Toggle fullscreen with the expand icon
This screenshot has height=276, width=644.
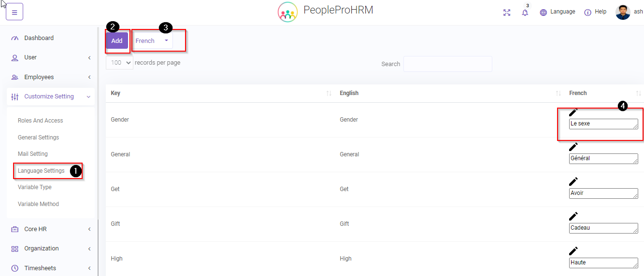tap(507, 13)
